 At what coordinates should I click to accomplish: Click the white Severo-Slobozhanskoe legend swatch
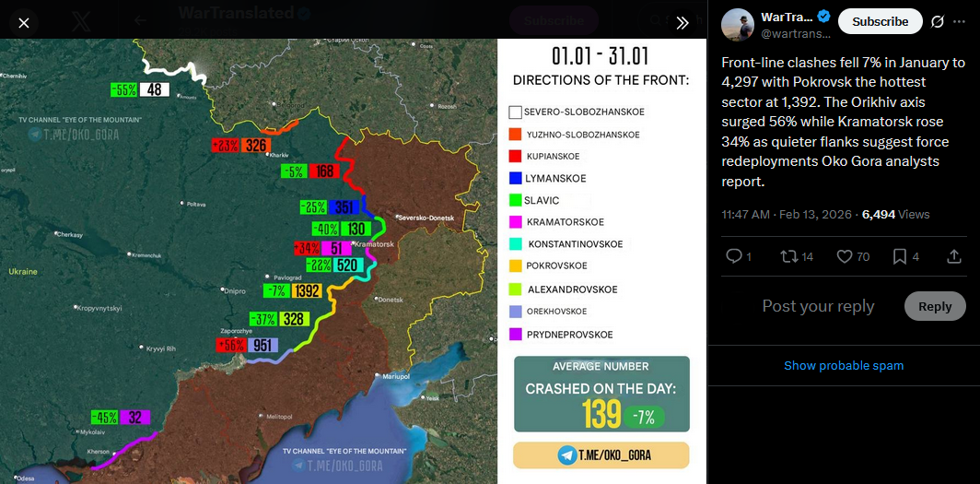[x=515, y=112]
